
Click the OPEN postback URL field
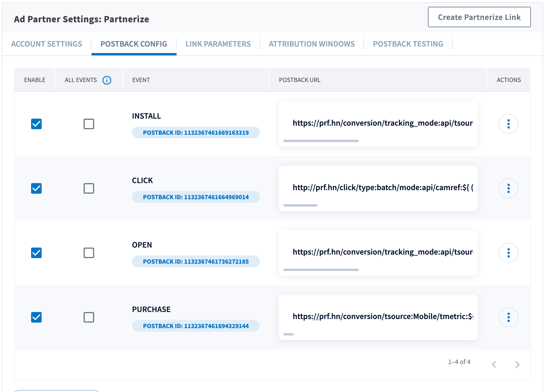pyautogui.click(x=378, y=253)
